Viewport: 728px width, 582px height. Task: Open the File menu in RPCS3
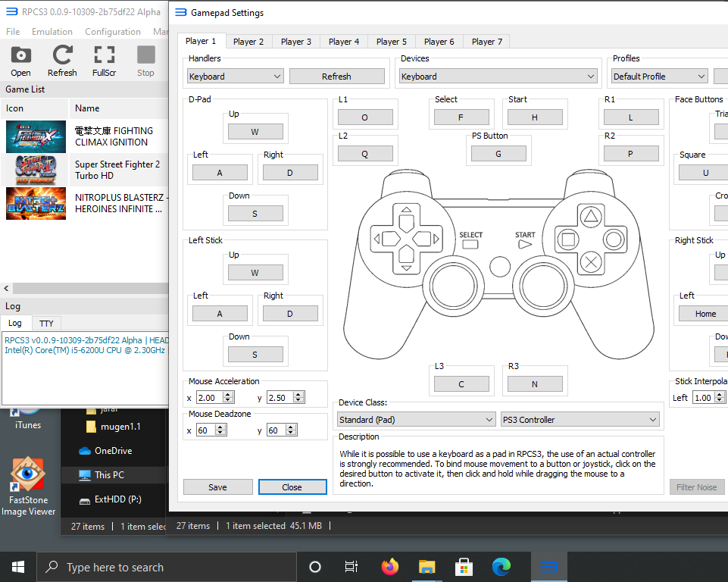[x=13, y=32]
